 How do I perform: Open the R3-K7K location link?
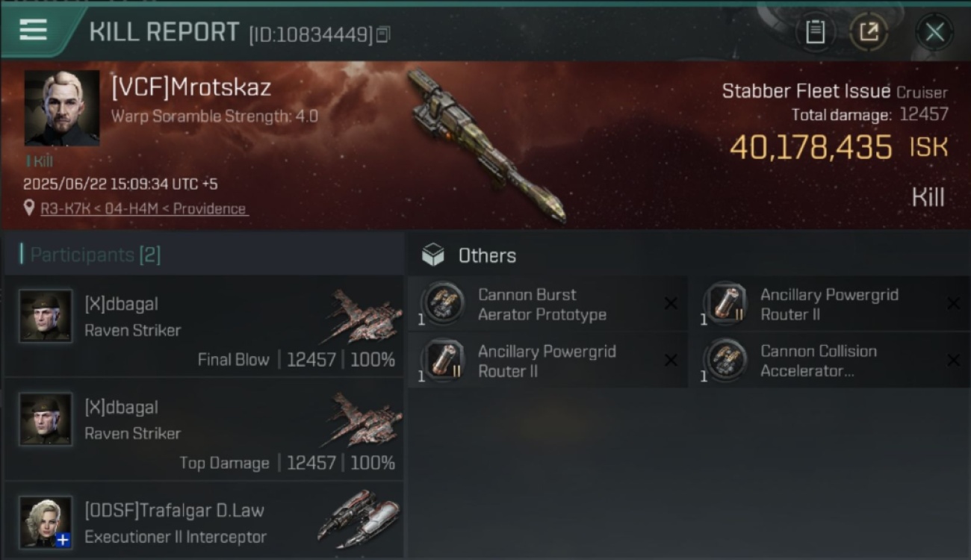tap(143, 209)
